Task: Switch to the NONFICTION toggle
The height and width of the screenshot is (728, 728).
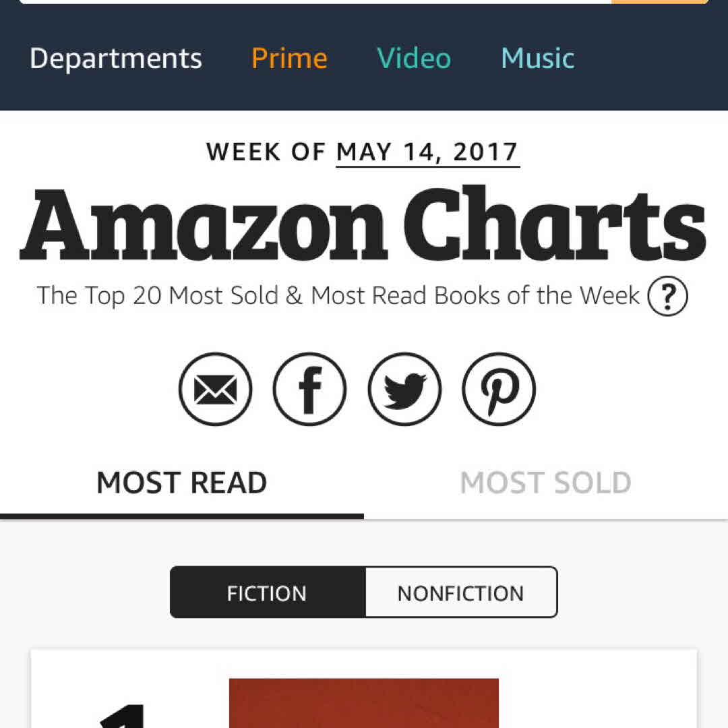Action: pyautogui.click(x=461, y=593)
